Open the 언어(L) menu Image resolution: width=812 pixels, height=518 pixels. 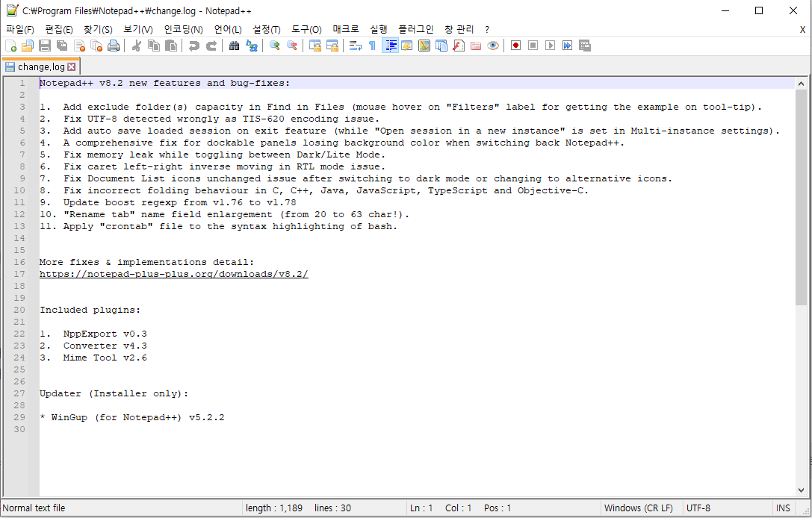tap(228, 30)
